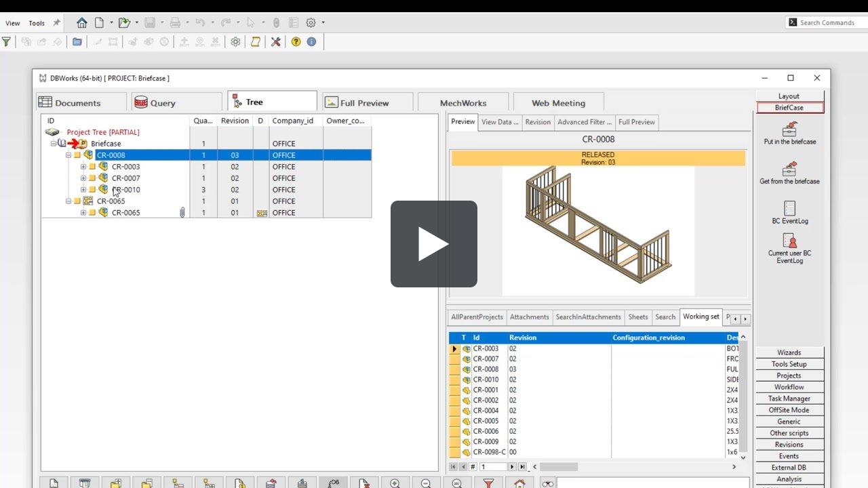This screenshot has width=868, height=488.
Task: Click the yellow question mark help icon
Action: [296, 41]
